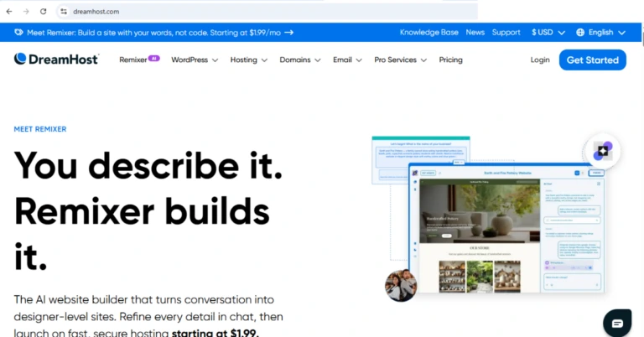The width and height of the screenshot is (644, 337).
Task: Click the 'You describe it.' headline
Action: tap(148, 166)
